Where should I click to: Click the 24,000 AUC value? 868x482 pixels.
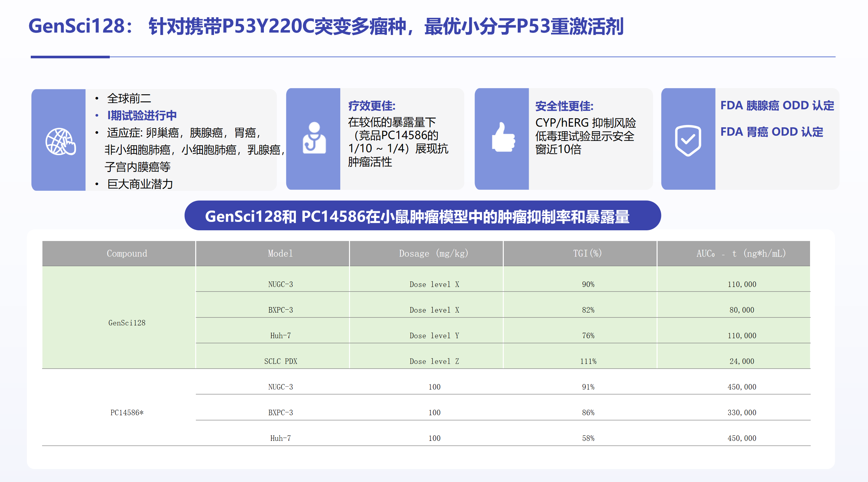pyautogui.click(x=742, y=361)
